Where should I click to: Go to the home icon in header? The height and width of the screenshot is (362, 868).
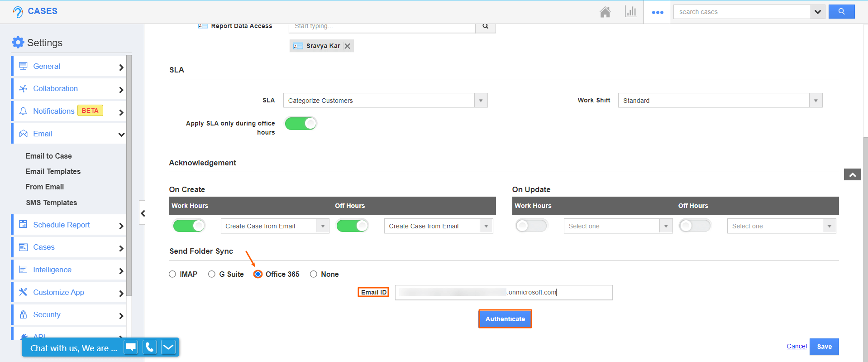point(605,12)
